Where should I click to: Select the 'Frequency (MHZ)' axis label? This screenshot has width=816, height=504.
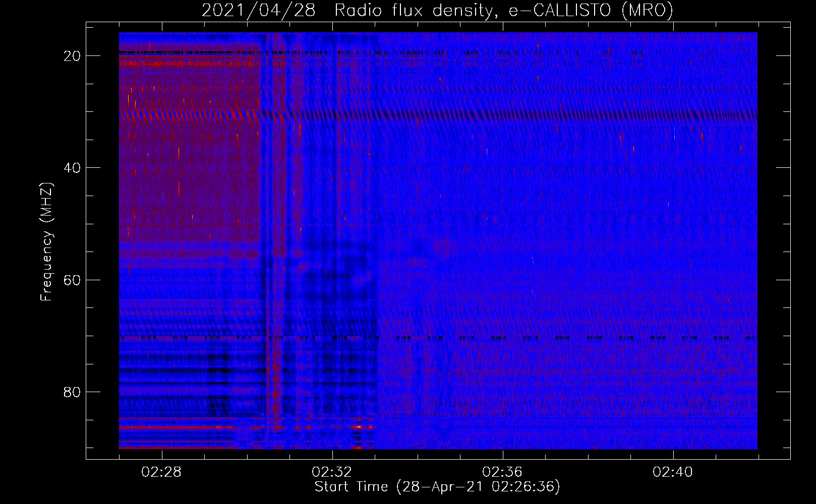pos(46,241)
